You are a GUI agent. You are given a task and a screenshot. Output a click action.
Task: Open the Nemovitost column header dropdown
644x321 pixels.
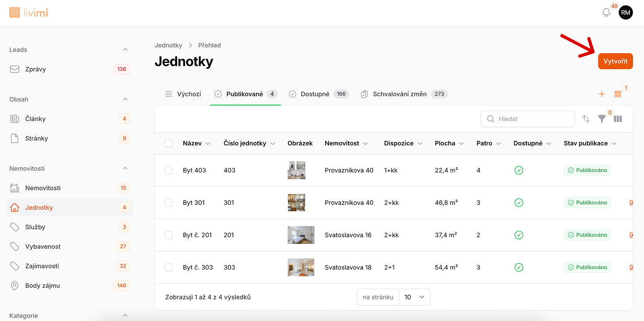(365, 144)
